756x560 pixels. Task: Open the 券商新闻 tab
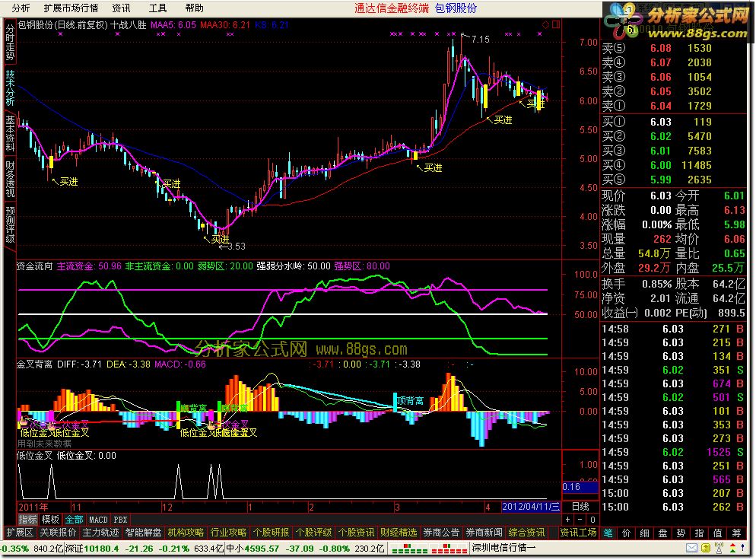click(484, 533)
